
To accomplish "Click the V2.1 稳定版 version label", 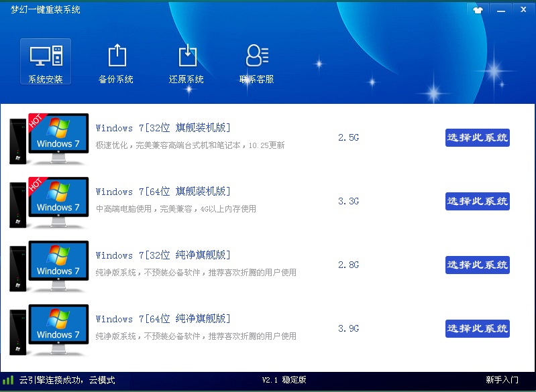I will (x=284, y=380).
